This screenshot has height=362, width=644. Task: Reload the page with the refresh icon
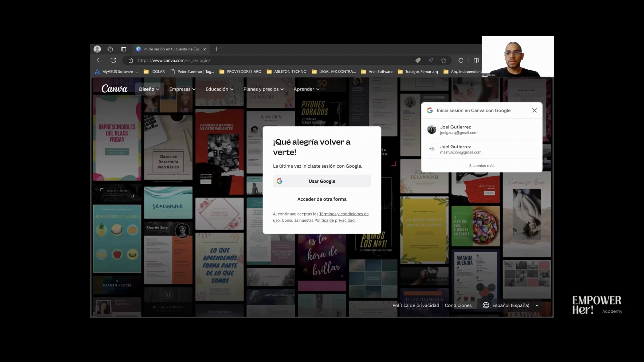[113, 60]
